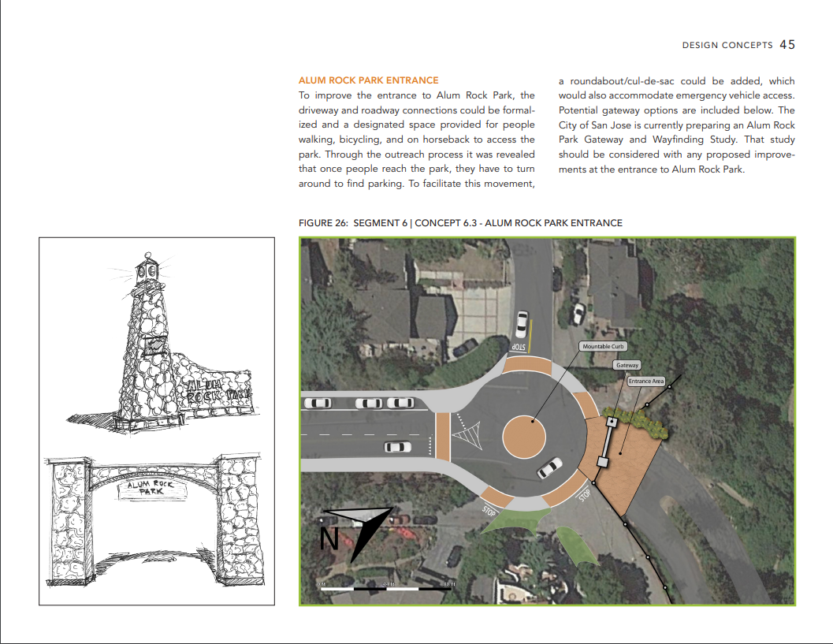Click the 'Gateway' map label
Viewport: 833px width, 644px height.
(627, 365)
